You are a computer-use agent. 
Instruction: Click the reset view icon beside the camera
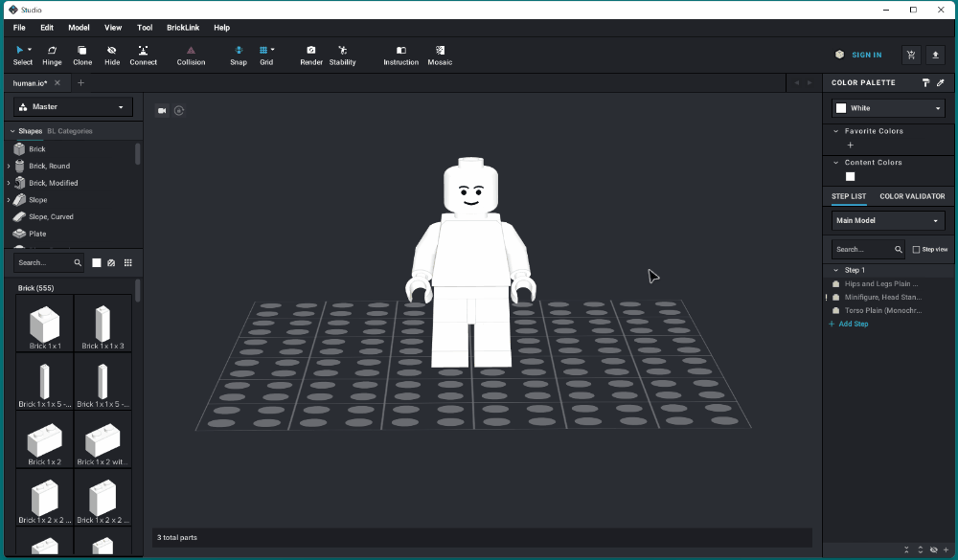coord(179,110)
